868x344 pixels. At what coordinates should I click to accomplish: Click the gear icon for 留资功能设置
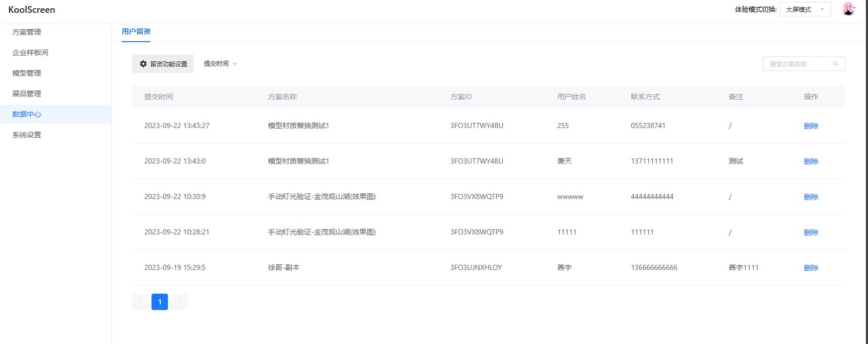pos(143,64)
